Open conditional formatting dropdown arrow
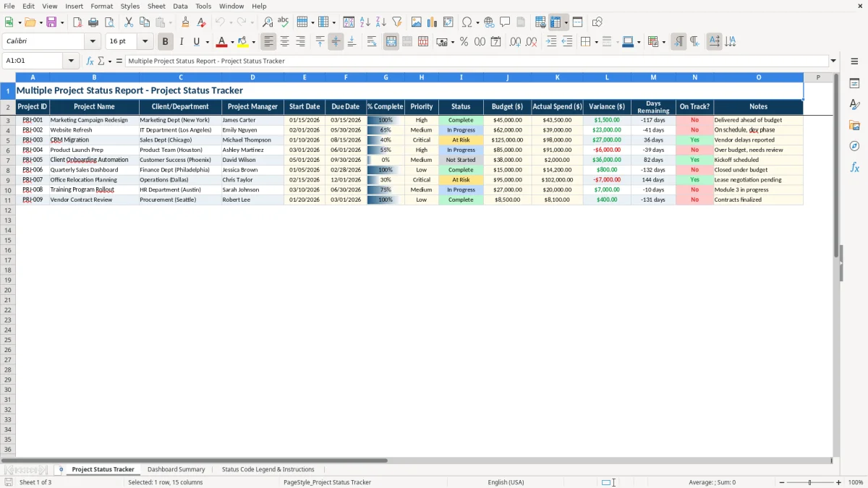Screen dimensions: 868x488 pyautogui.click(x=663, y=42)
